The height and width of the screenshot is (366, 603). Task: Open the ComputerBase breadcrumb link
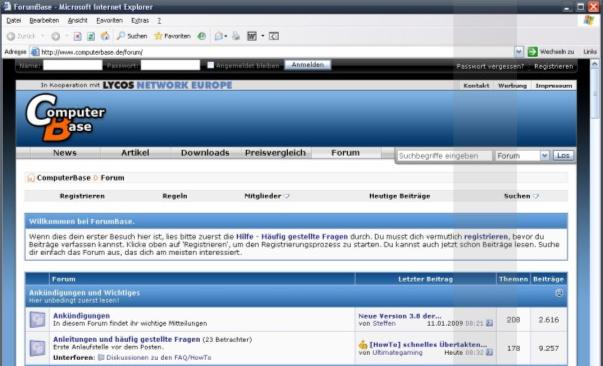pos(63,178)
